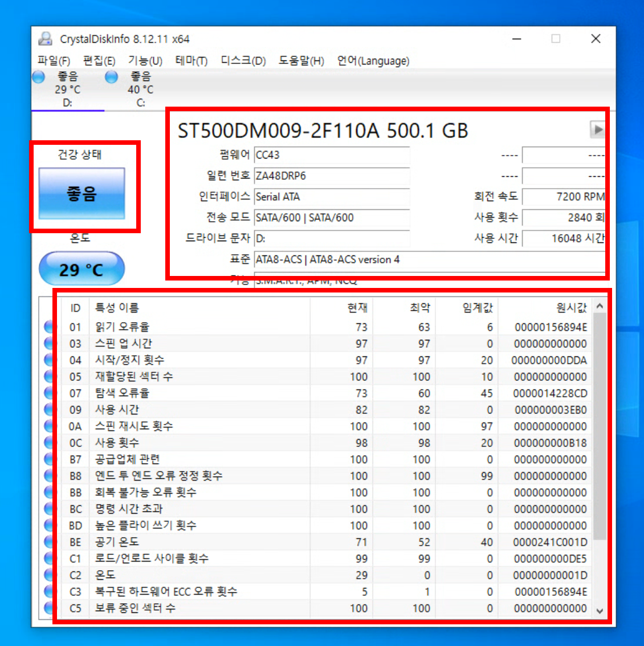Click status orb of row 01 읽기 오류율

click(49, 327)
